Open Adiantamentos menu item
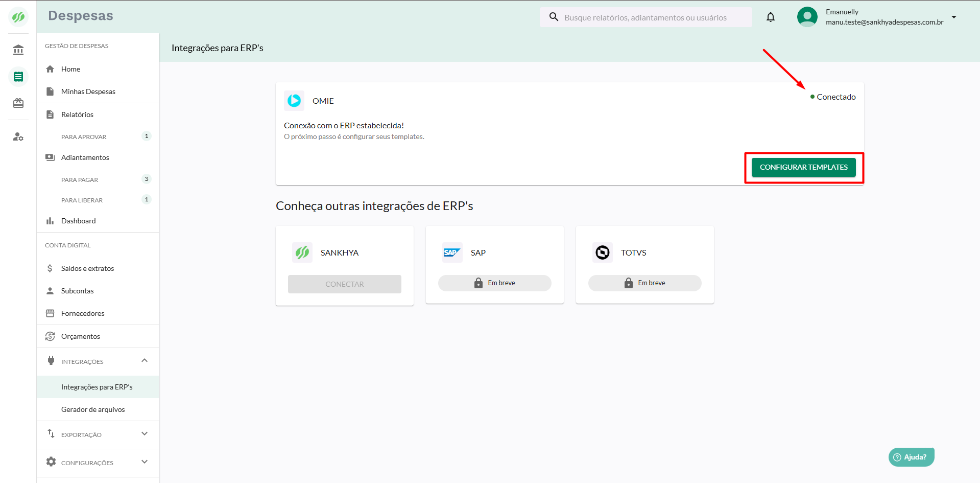980x483 pixels. coord(98,157)
